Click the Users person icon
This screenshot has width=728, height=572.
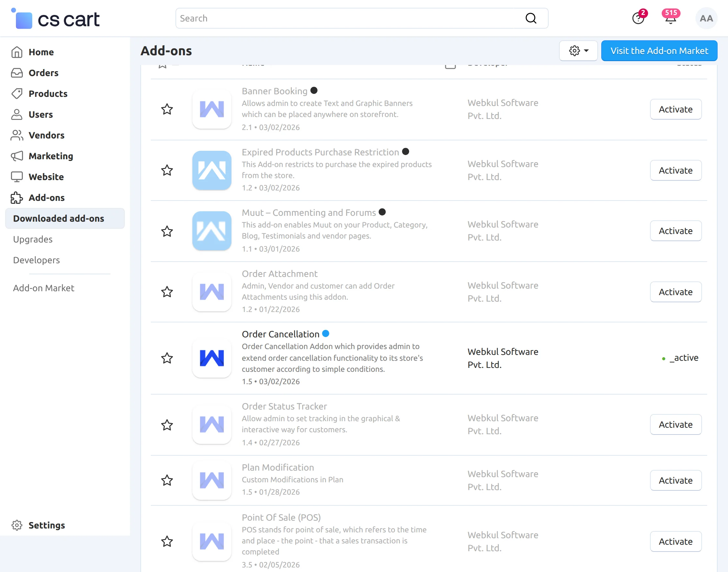(17, 114)
